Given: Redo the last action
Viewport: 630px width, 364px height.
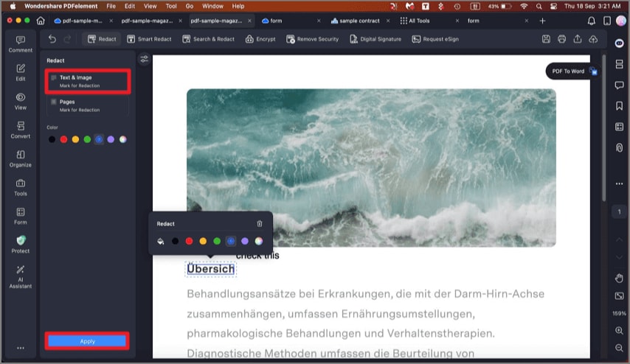Looking at the screenshot, I should [x=68, y=39].
